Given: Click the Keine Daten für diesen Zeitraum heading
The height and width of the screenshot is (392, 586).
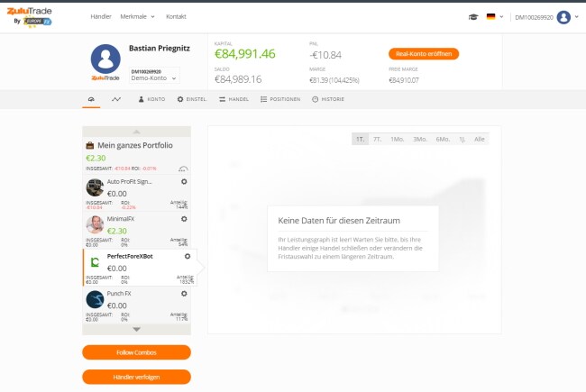Looking at the screenshot, I should [x=339, y=221].
